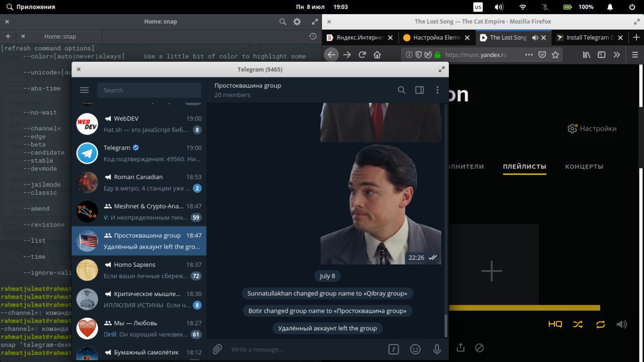
Task: Open Настройки in Yandex Music
Action: tap(592, 128)
